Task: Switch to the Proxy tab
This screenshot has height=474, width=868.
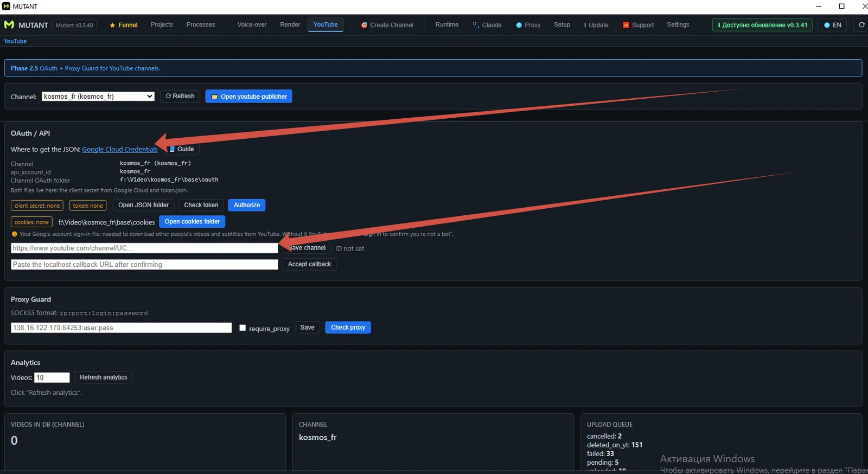Action: pos(528,25)
